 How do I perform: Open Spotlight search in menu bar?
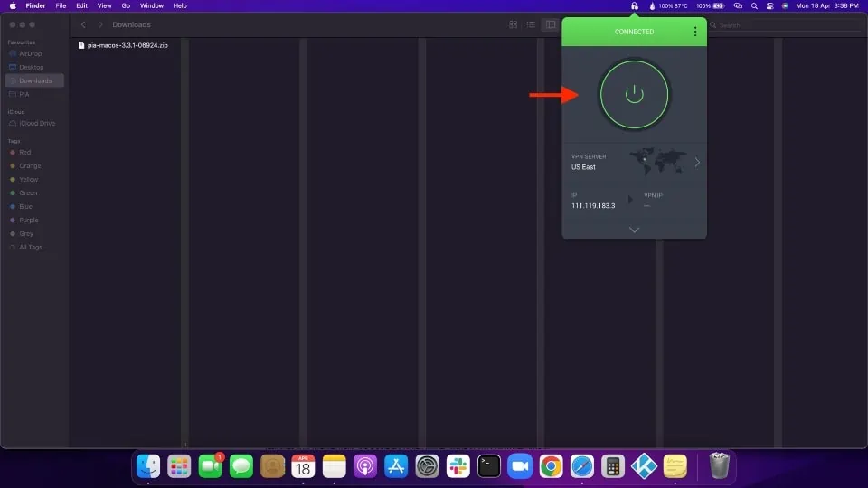tap(754, 6)
